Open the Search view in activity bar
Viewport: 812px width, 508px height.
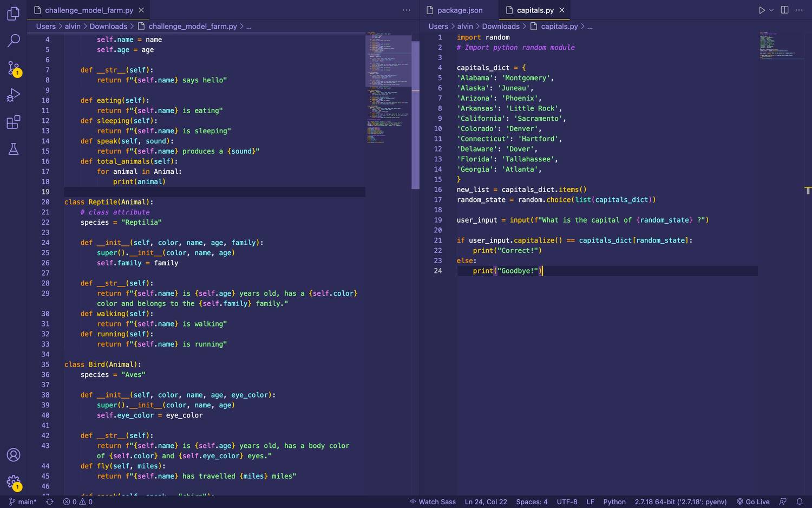click(14, 41)
